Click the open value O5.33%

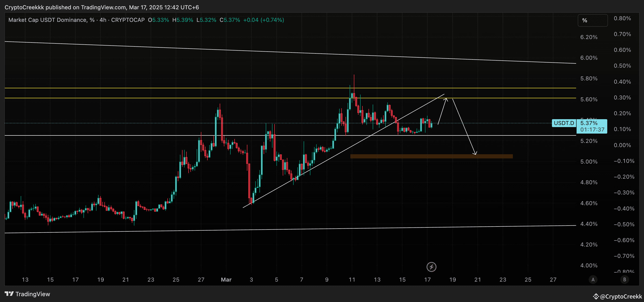point(158,20)
